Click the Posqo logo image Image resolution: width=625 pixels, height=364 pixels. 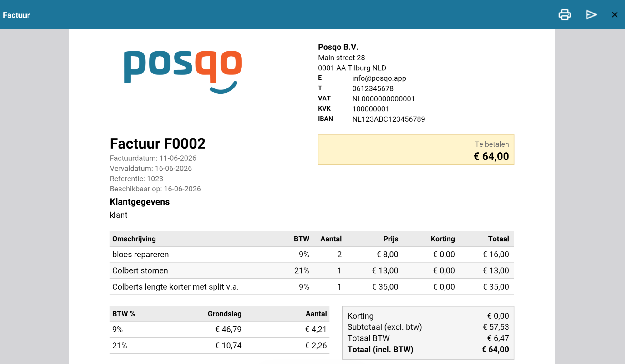tap(183, 72)
